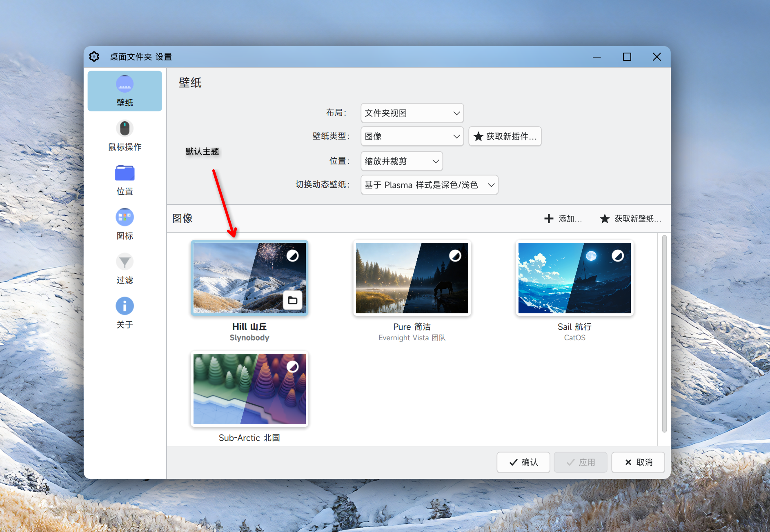Screen dimensions: 770x532
Task: Toggle light/dark variant on Pure 简洁 wallpaper
Action: (455, 256)
